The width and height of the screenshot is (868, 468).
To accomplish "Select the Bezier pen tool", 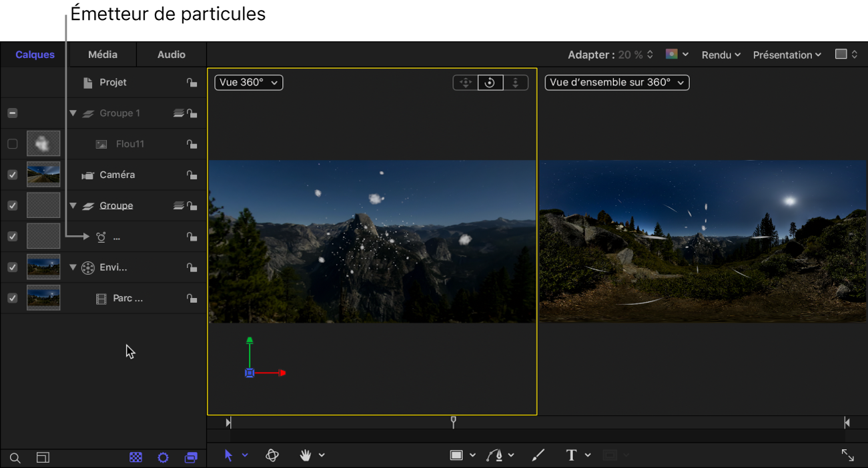I will coord(494,455).
